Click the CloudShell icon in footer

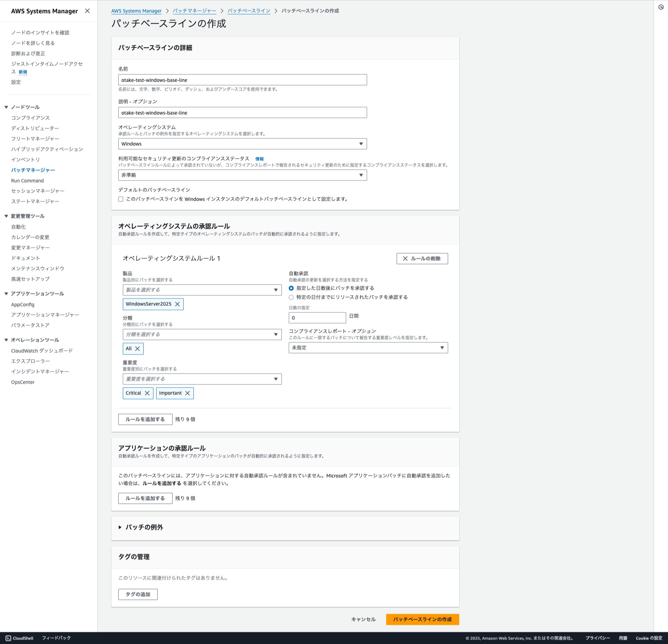(8, 638)
